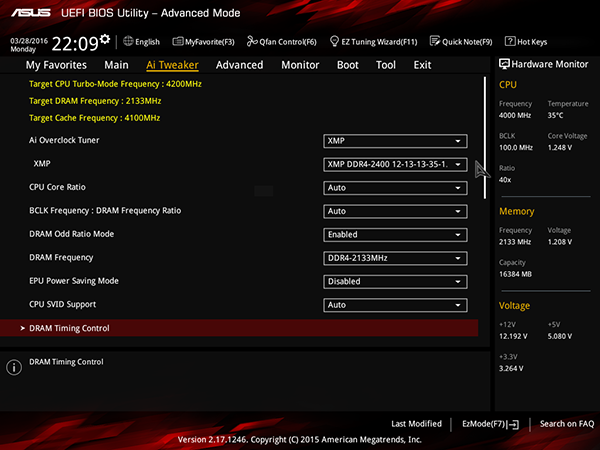This screenshot has height=450, width=600.
Task: Select the Exit tab
Action: tap(422, 65)
